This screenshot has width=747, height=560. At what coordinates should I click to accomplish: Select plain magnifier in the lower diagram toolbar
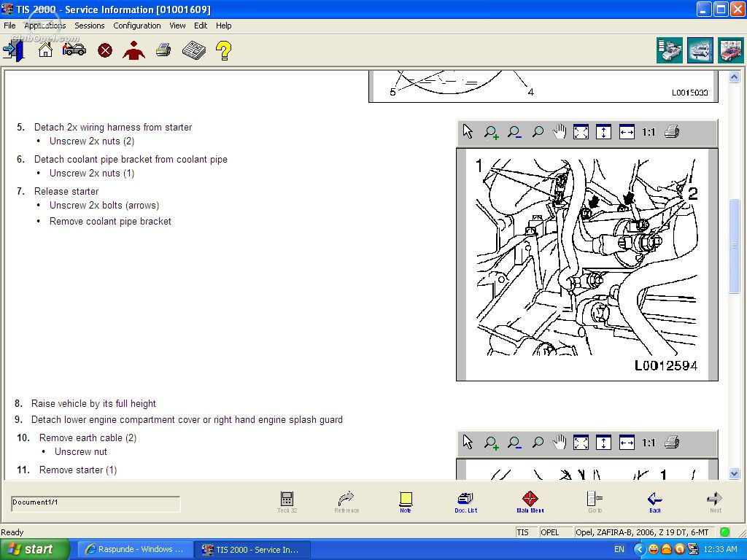[x=538, y=443]
